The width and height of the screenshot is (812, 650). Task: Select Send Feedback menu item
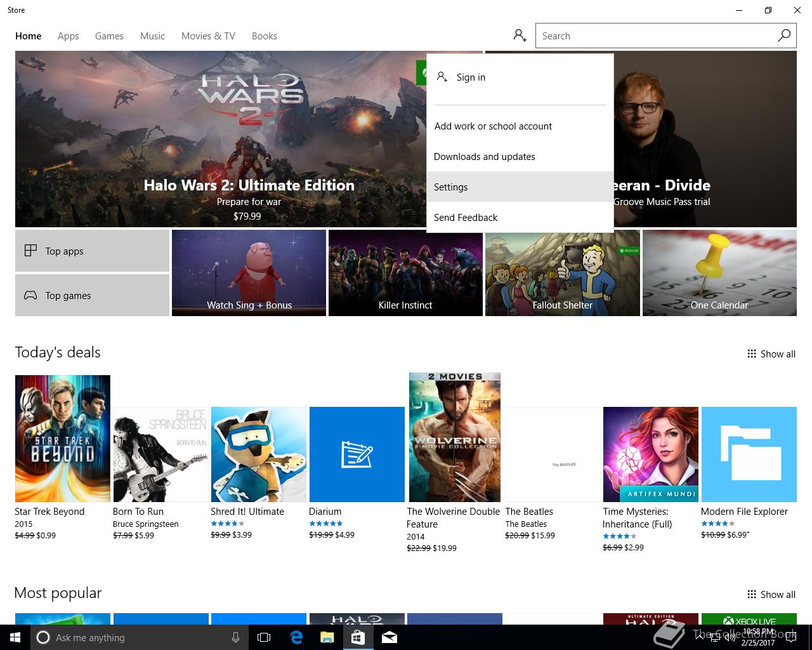(x=520, y=217)
